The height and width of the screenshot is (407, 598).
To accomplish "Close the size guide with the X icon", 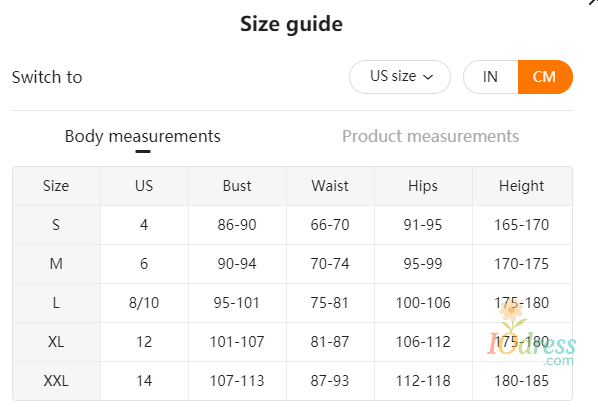I will tap(594, 2).
